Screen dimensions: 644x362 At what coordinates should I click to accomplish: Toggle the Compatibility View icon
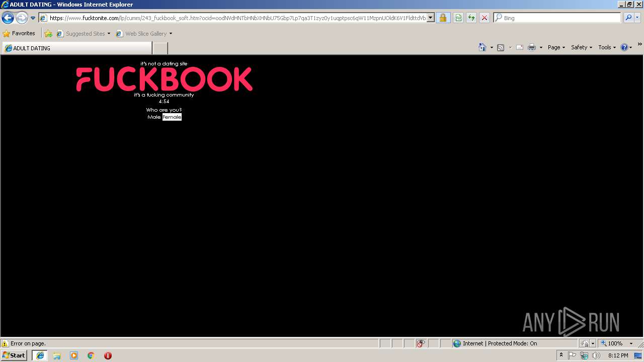click(x=458, y=18)
